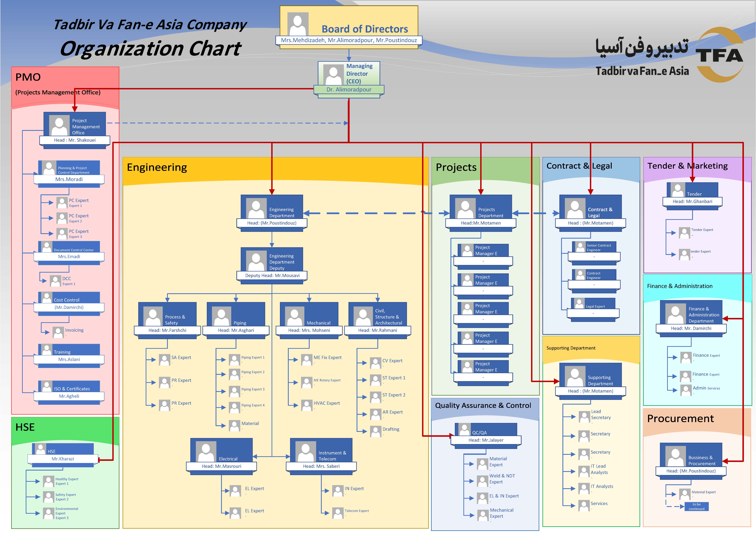Click the Managing Director (CEO) avatar icon

[x=333, y=75]
